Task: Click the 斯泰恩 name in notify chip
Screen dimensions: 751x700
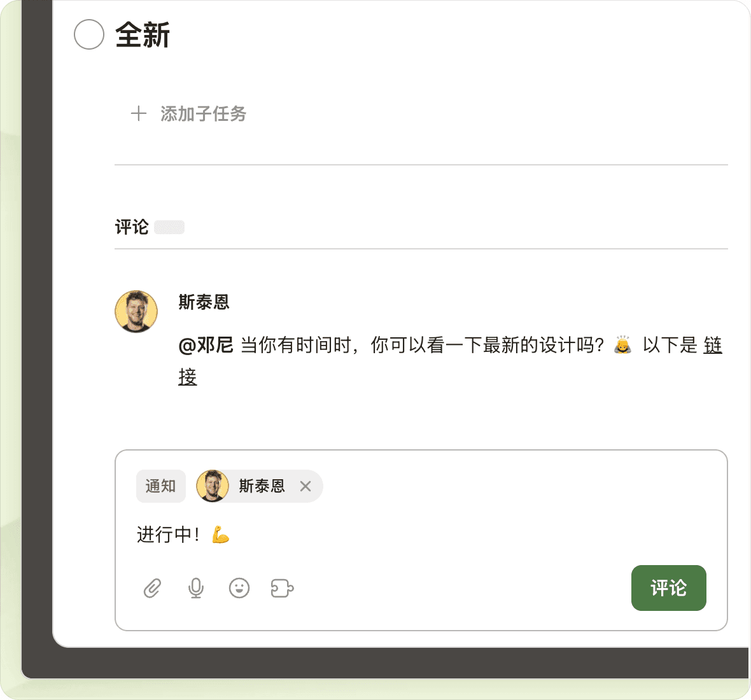Action: (x=262, y=486)
